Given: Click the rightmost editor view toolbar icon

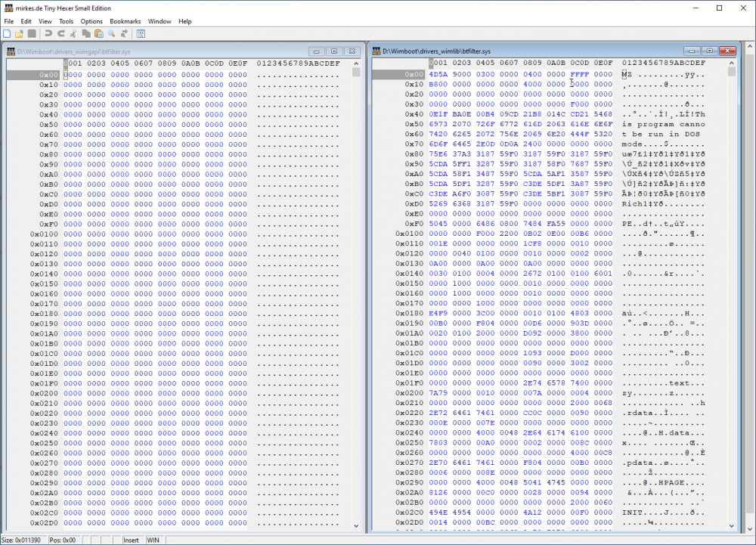Looking at the screenshot, I should point(141,34).
